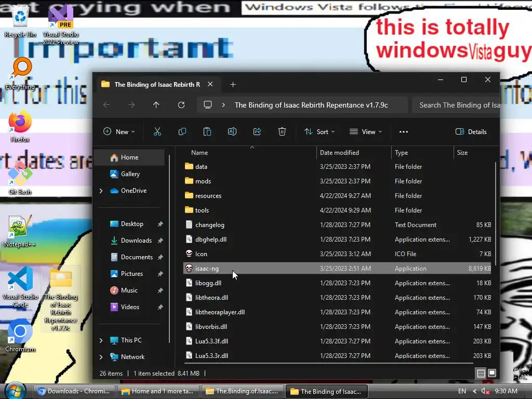Open Music quick access item

click(130, 290)
